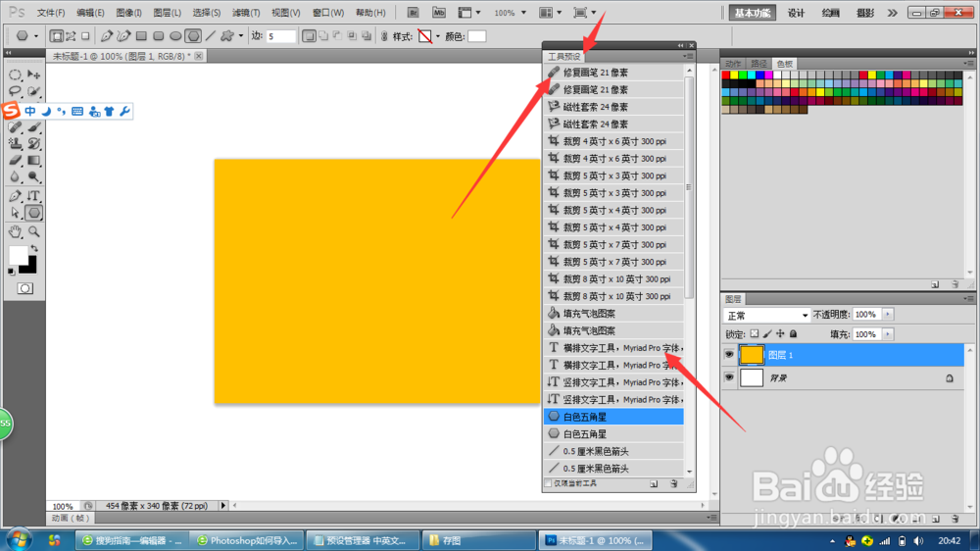
Task: Open shape geometry options arrow
Action: tap(241, 36)
